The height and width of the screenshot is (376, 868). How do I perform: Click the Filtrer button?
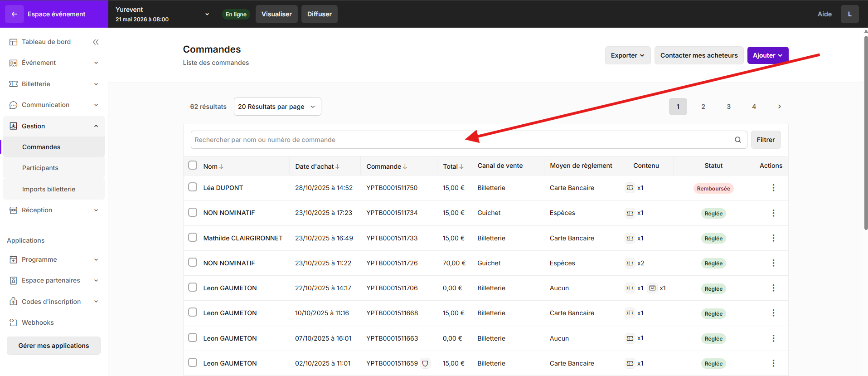(765, 140)
